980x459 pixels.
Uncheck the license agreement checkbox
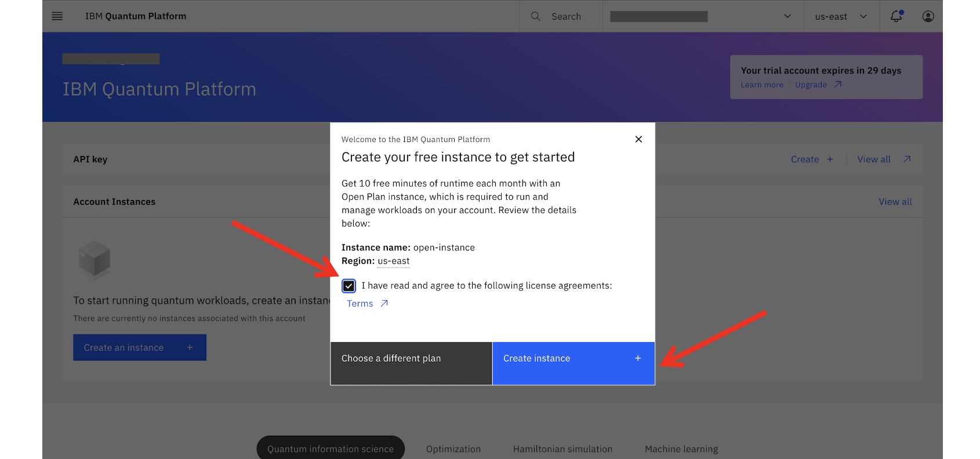(x=349, y=286)
